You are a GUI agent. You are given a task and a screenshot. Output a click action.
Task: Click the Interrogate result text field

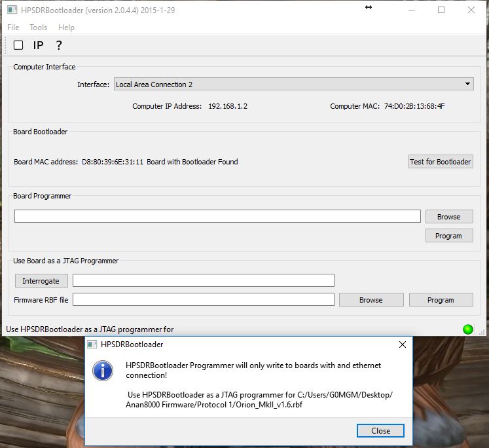tap(204, 280)
